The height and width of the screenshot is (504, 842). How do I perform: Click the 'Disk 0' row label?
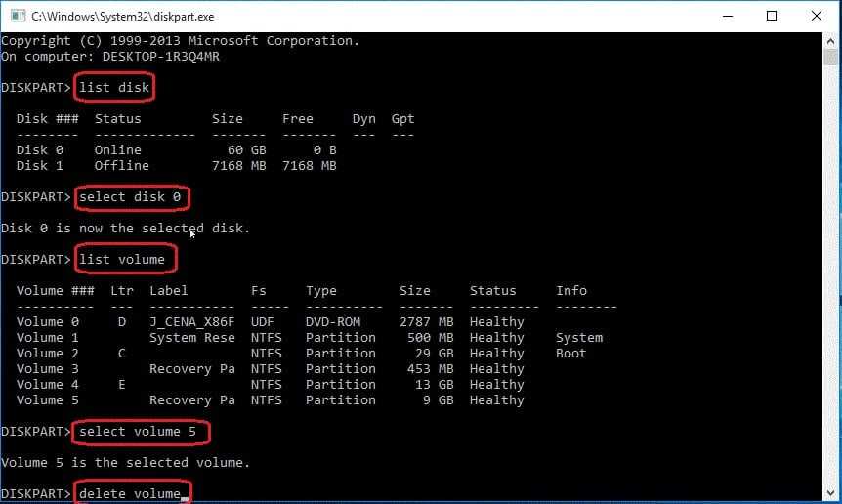click(40, 149)
